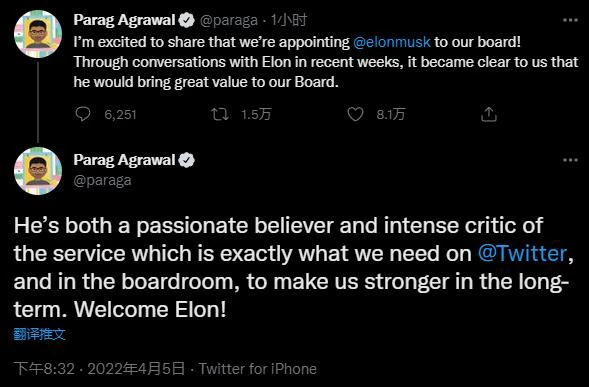Click the @paraga handle under second tweet name
Image resolution: width=589 pixels, height=387 pixels.
coord(103,181)
